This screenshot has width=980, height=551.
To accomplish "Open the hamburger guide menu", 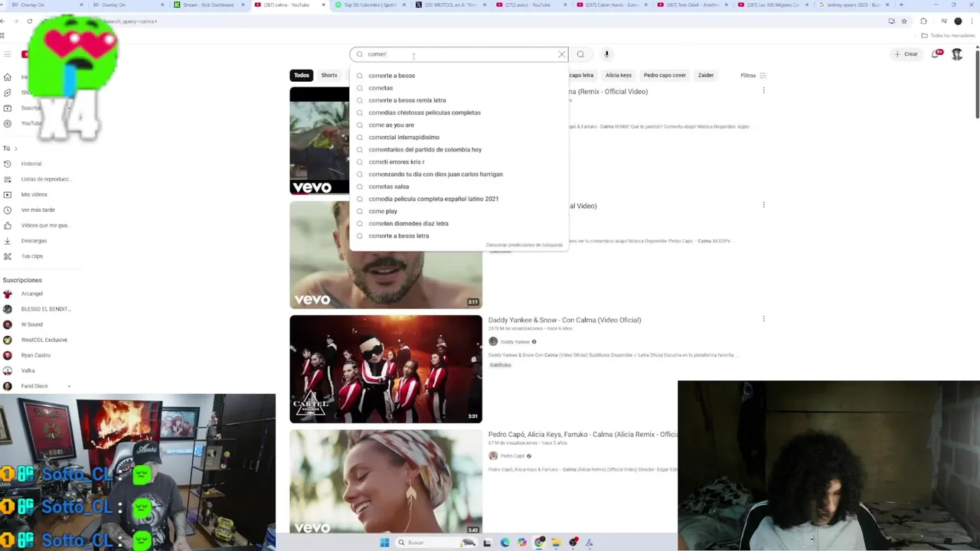I will pos(7,54).
